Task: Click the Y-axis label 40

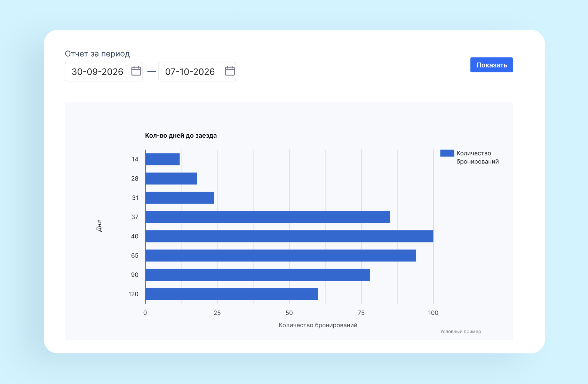Action: (x=135, y=236)
